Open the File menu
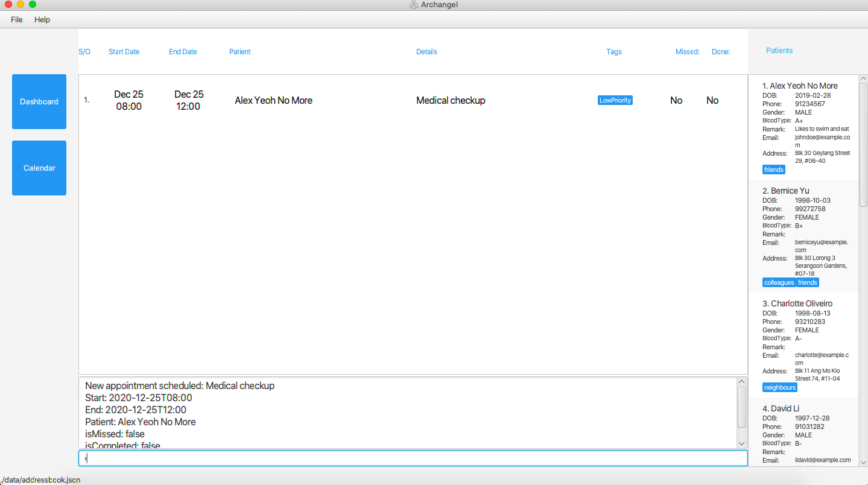 pos(17,20)
